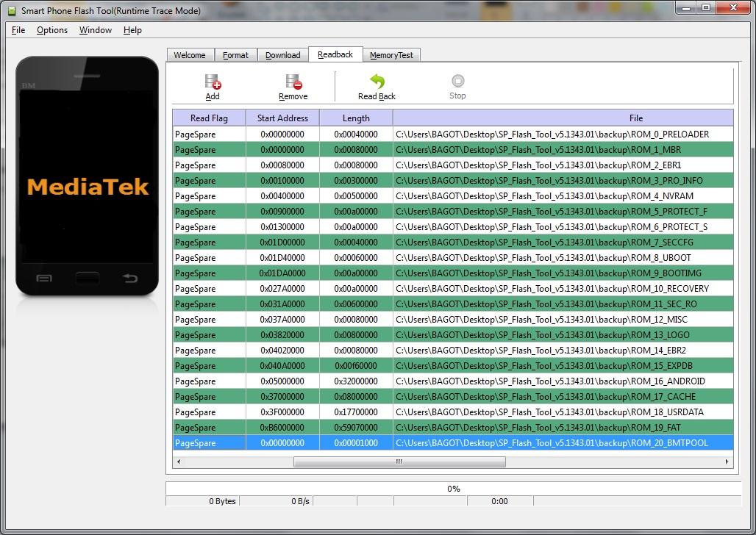Screen dimensions: 756x535
Task: Open the Window menu
Action: pyautogui.click(x=96, y=30)
